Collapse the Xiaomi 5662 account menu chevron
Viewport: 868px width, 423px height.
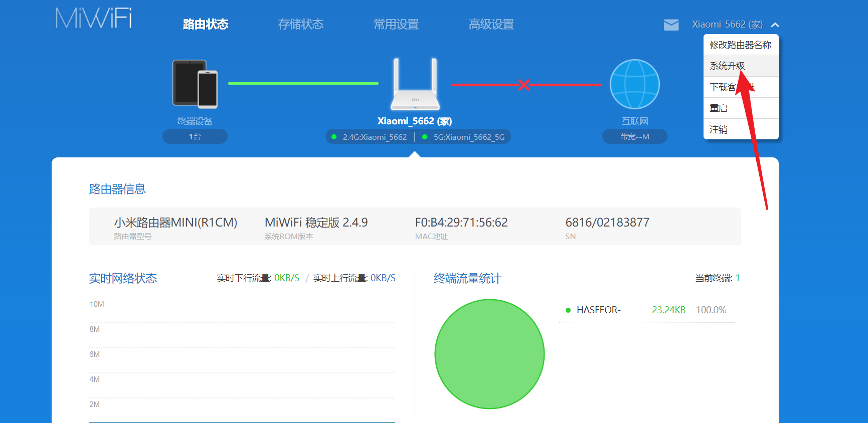(775, 25)
